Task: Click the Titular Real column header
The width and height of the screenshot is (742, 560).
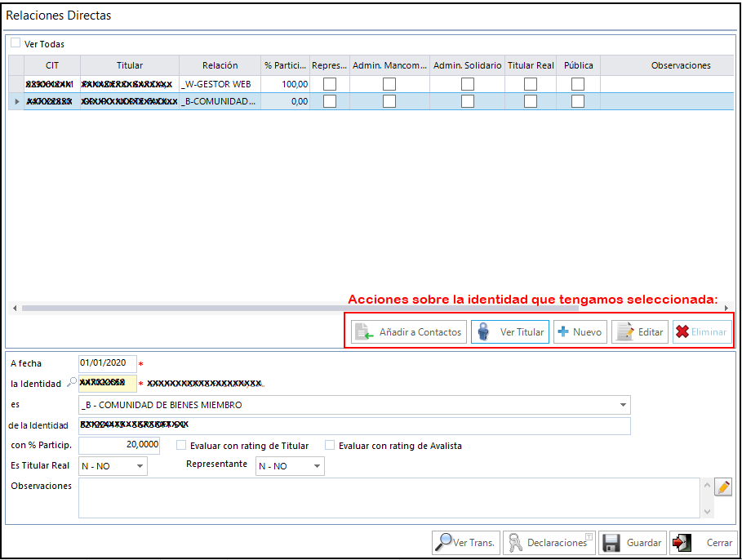Action: [531, 65]
